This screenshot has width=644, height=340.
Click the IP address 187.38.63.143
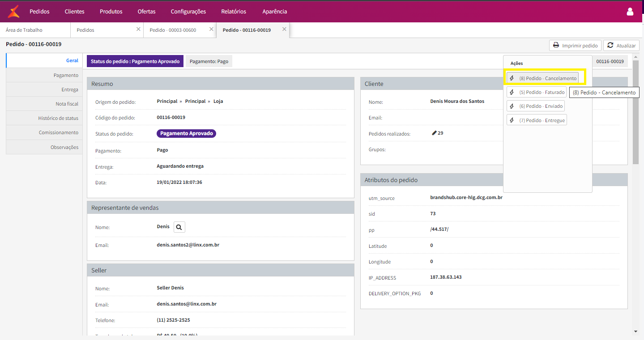click(446, 277)
